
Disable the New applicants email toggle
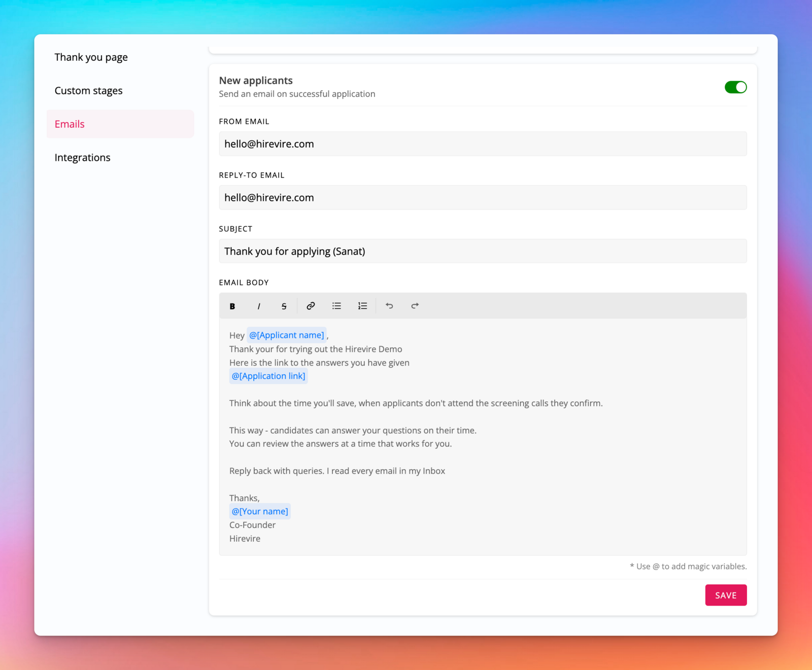[x=735, y=87]
